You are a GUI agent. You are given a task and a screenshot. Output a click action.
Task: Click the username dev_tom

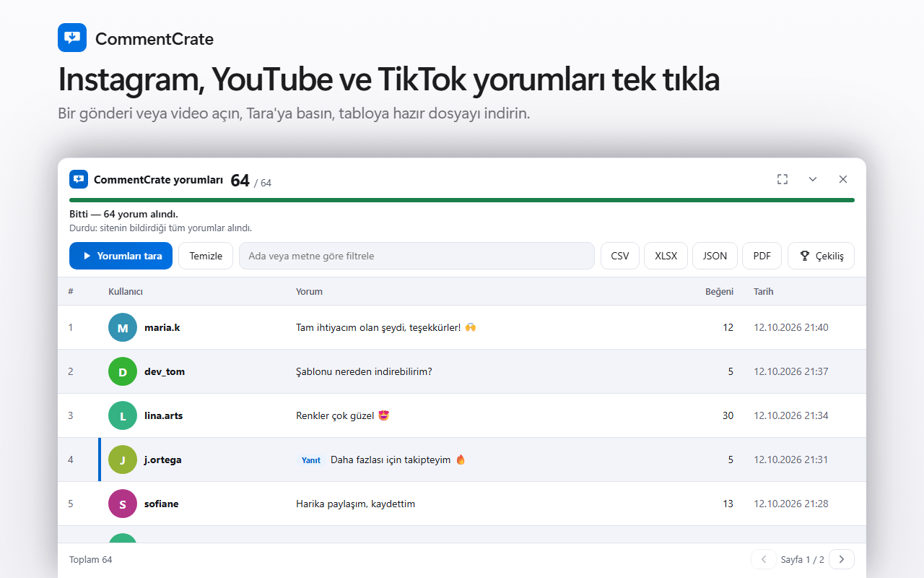(x=165, y=371)
